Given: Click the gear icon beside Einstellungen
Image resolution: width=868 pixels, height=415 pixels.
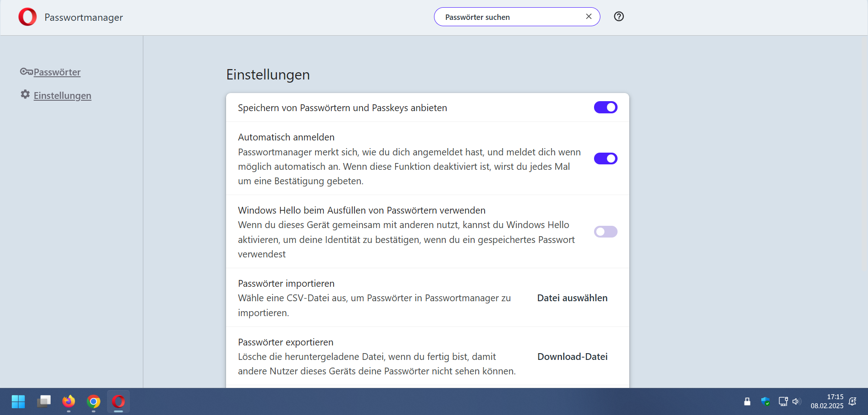Looking at the screenshot, I should [25, 94].
